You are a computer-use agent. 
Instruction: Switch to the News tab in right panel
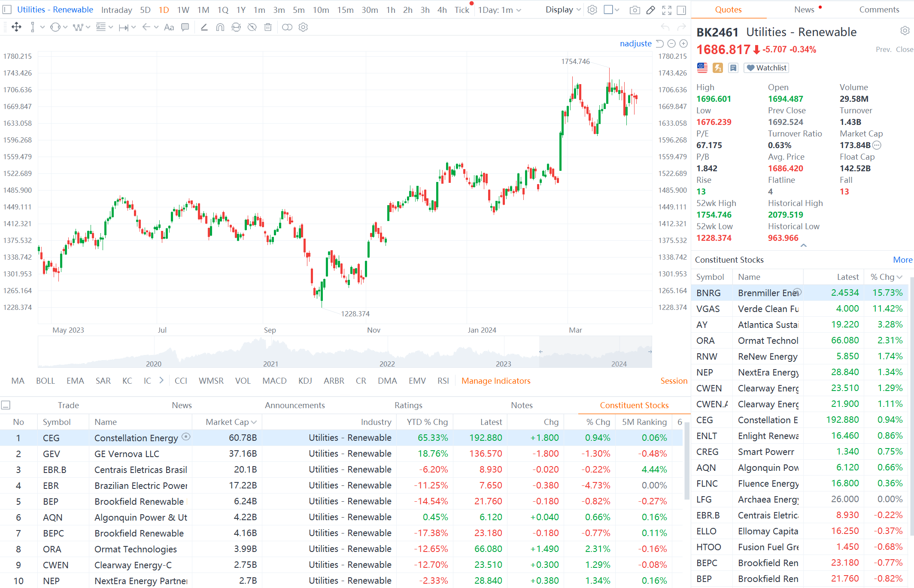804,10
